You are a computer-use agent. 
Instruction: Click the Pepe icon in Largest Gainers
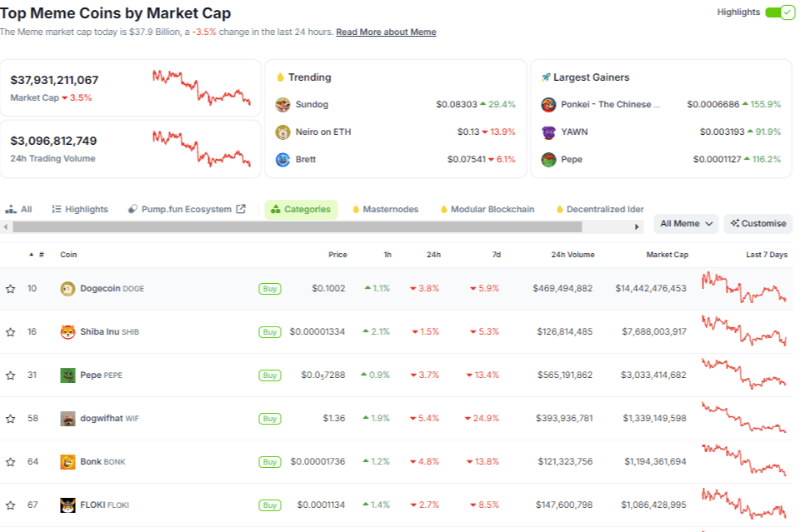(x=548, y=160)
